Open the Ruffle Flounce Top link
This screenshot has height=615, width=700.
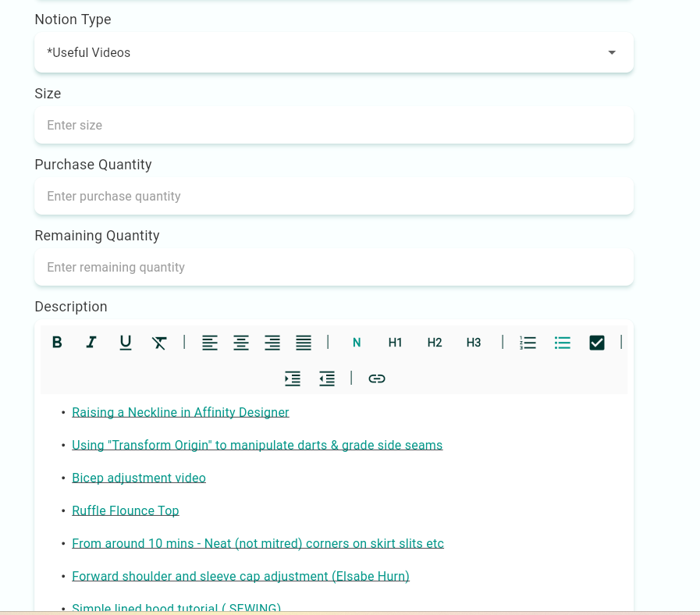coord(126,510)
